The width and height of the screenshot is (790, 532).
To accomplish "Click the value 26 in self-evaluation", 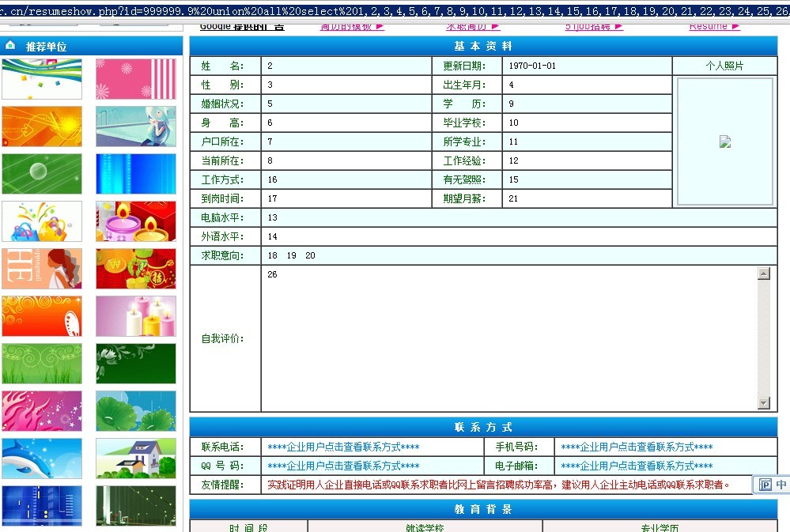I will tap(272, 274).
